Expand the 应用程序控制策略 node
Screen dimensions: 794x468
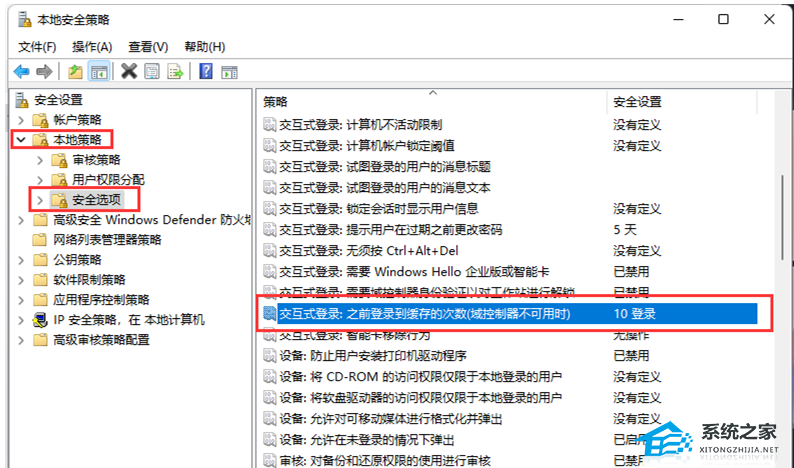[21, 300]
